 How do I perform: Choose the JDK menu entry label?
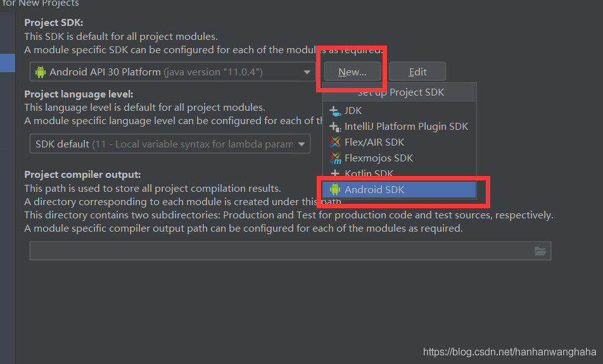tap(353, 111)
